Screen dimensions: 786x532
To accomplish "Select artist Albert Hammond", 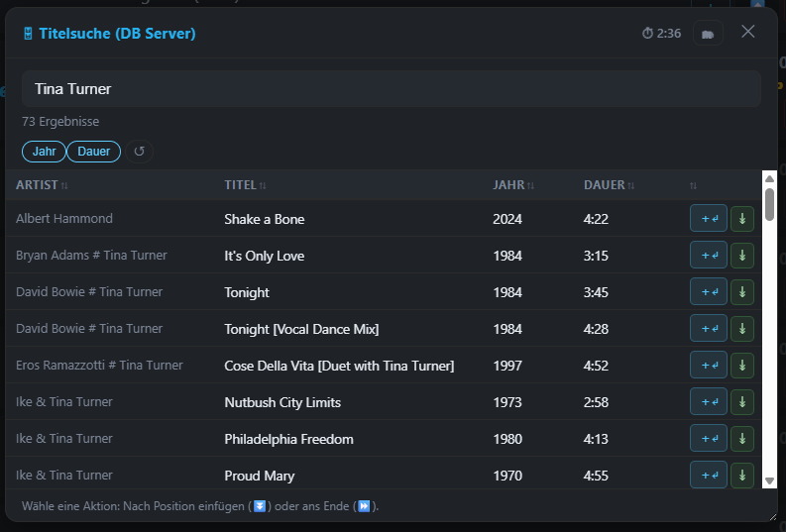I will point(64,218).
